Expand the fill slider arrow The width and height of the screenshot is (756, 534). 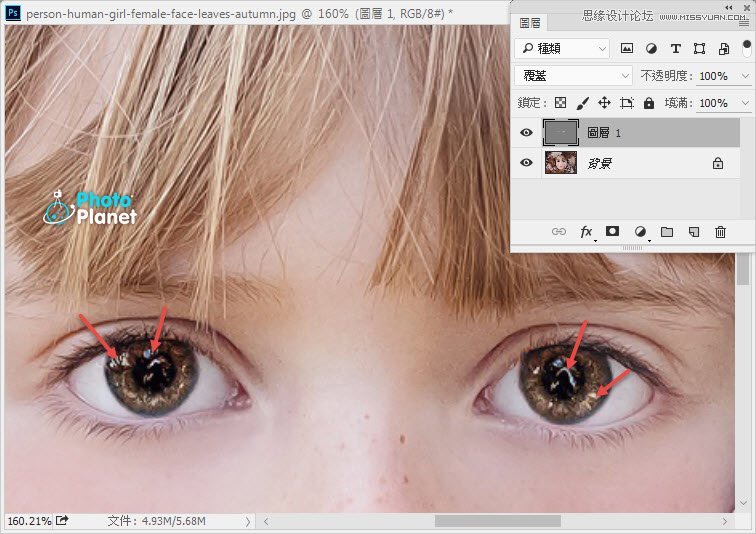[x=745, y=103]
